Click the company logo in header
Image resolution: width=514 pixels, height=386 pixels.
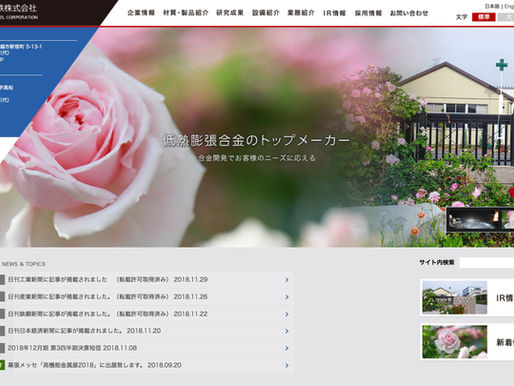point(19,11)
